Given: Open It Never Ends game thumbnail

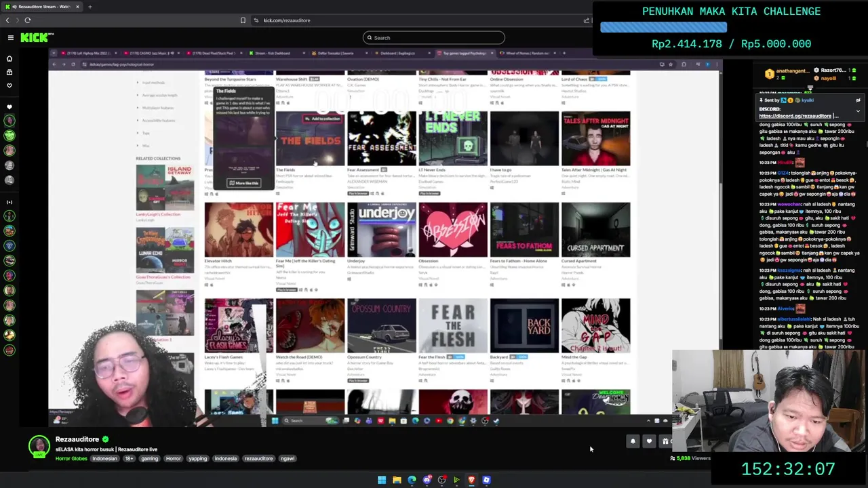Looking at the screenshot, I should tap(453, 138).
